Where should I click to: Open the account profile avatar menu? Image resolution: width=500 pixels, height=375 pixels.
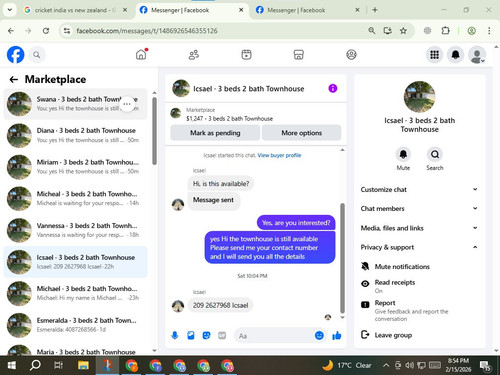[x=477, y=55]
